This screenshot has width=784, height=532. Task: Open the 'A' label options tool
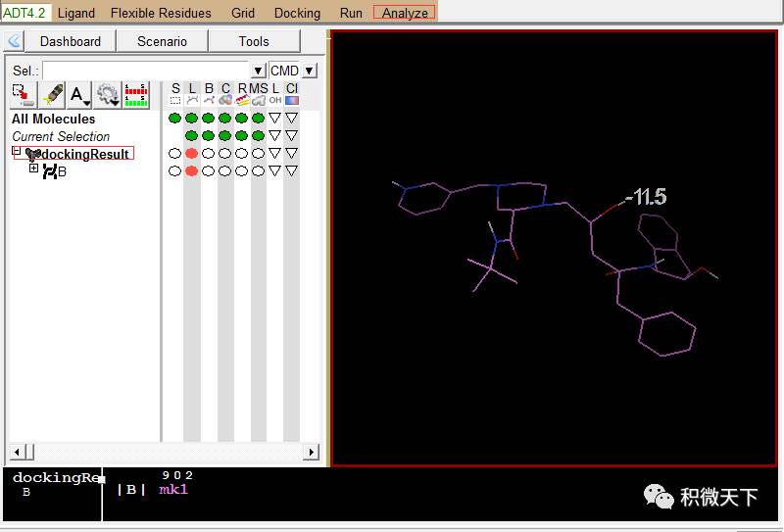pos(79,94)
